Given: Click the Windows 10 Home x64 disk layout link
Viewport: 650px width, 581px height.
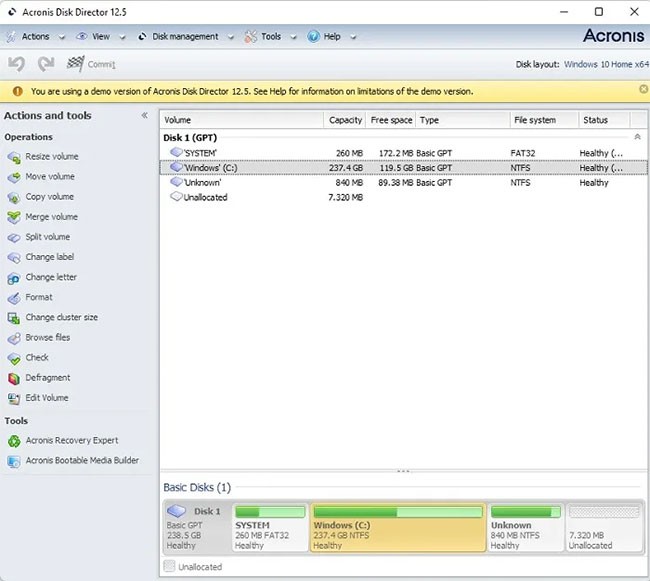Looking at the screenshot, I should coord(606,64).
